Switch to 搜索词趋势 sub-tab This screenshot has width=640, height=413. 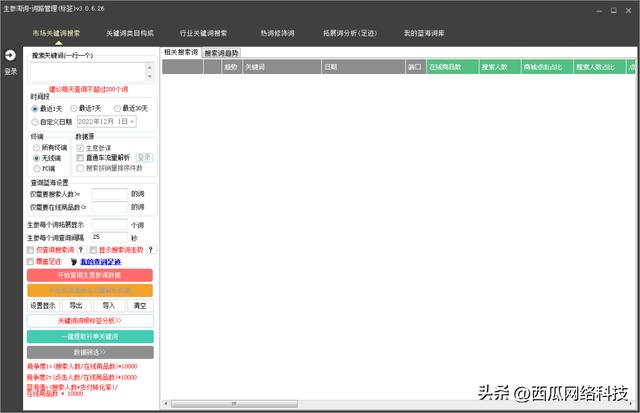tap(221, 53)
